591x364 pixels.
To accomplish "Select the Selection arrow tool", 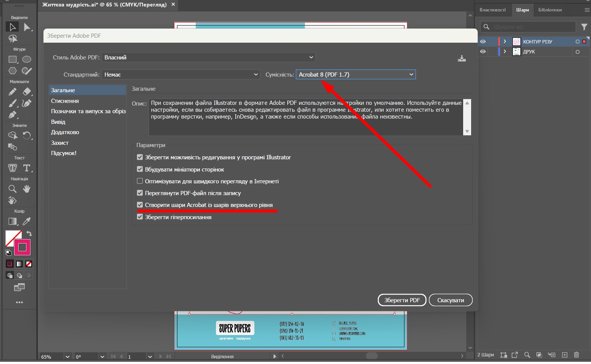I will (x=12, y=27).
